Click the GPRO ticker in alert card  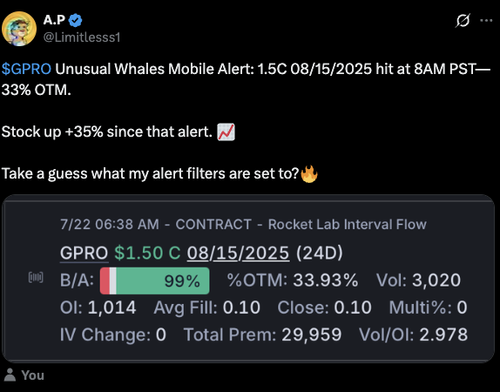tap(84, 253)
